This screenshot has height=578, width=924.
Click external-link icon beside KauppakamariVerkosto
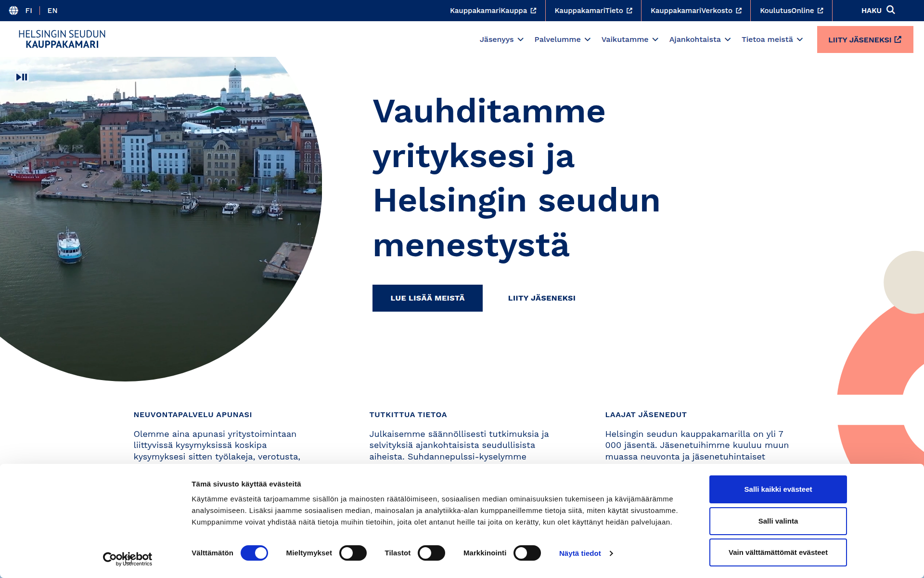(x=739, y=11)
